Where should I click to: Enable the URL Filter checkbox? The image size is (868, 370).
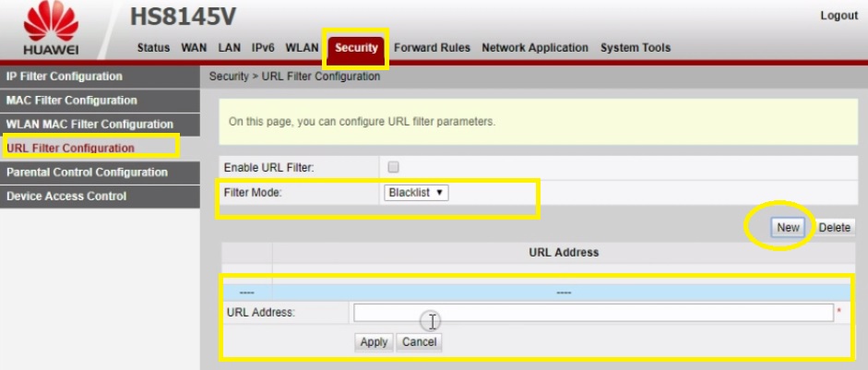(394, 167)
